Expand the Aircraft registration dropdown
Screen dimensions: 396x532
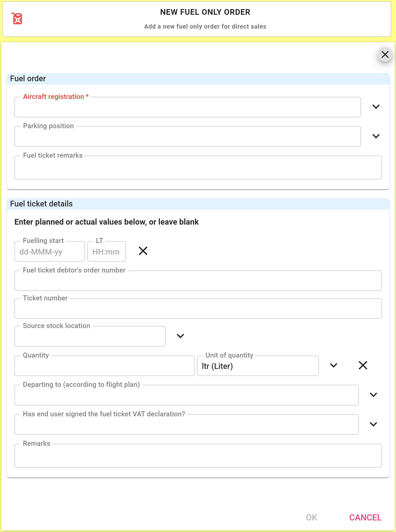coord(376,107)
